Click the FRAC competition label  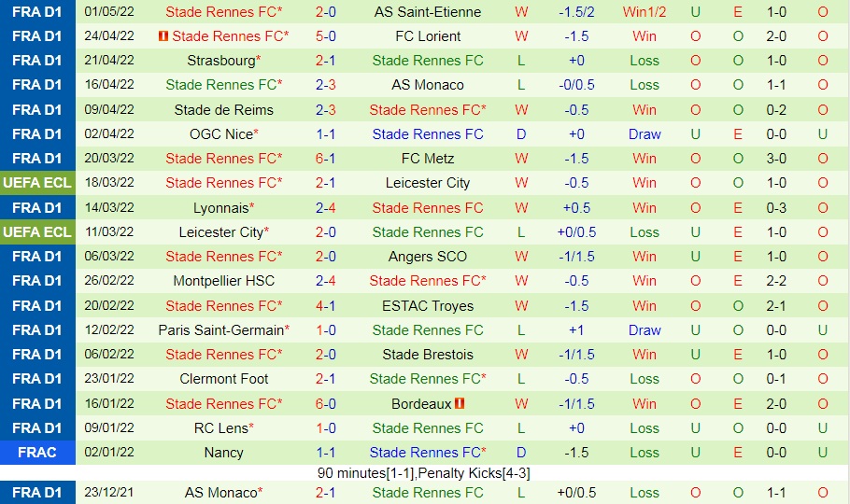[x=38, y=453]
